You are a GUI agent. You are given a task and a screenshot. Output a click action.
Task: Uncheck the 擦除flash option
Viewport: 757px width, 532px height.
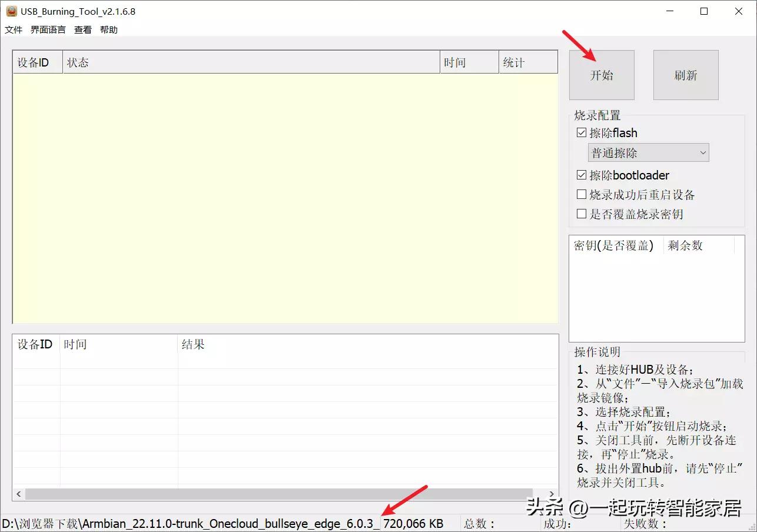[x=582, y=132]
